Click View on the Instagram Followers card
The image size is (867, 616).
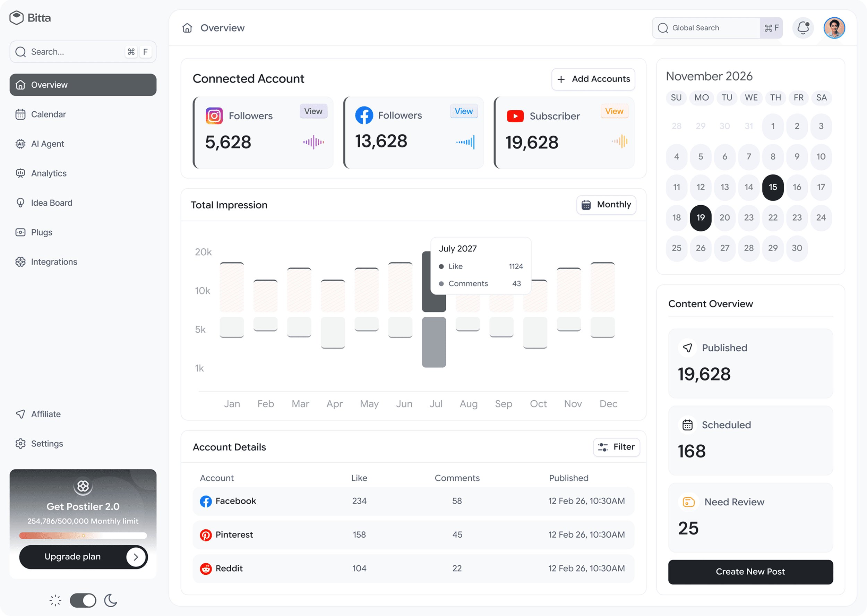[313, 111]
